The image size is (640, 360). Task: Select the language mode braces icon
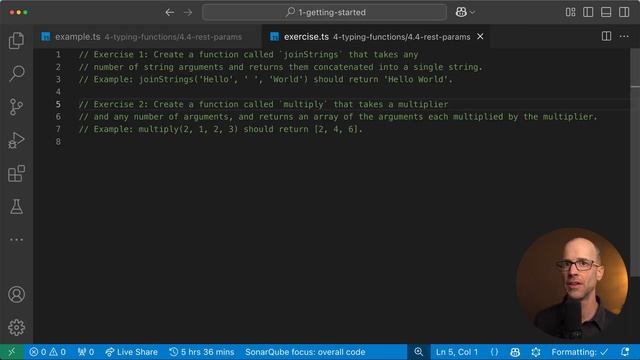point(494,352)
